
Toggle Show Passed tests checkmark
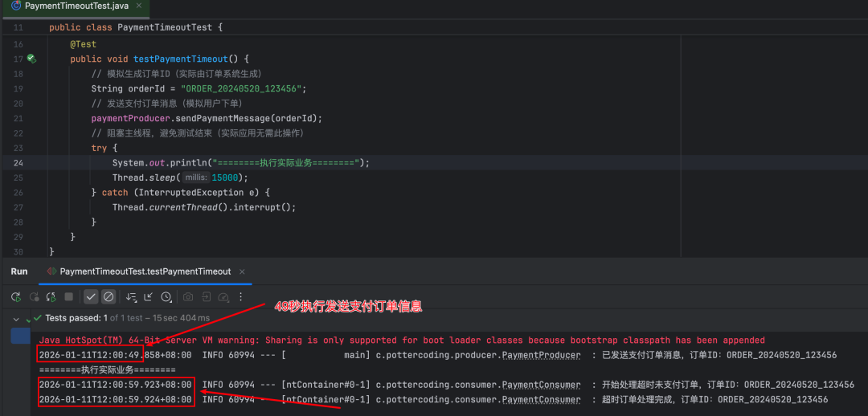(92, 297)
